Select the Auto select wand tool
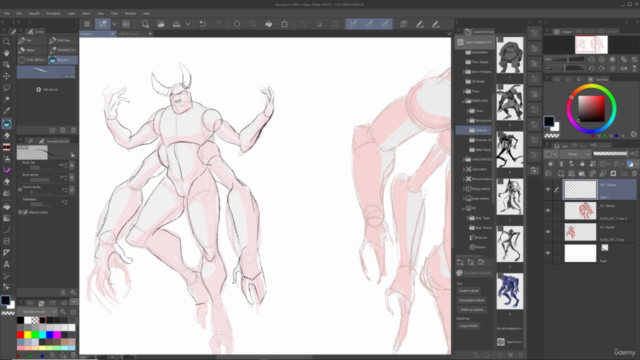Viewport: 640px width, 360px height. click(x=7, y=99)
